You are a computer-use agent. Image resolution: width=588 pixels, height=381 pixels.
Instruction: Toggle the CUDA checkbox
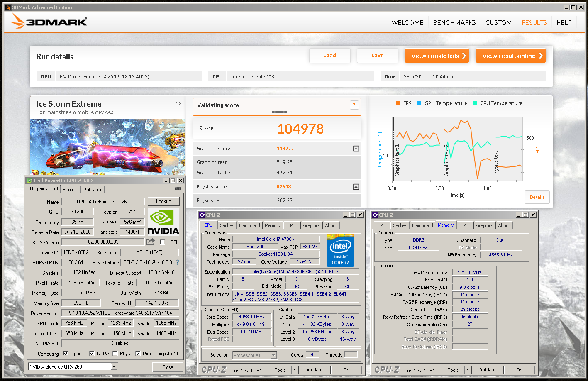click(x=92, y=354)
